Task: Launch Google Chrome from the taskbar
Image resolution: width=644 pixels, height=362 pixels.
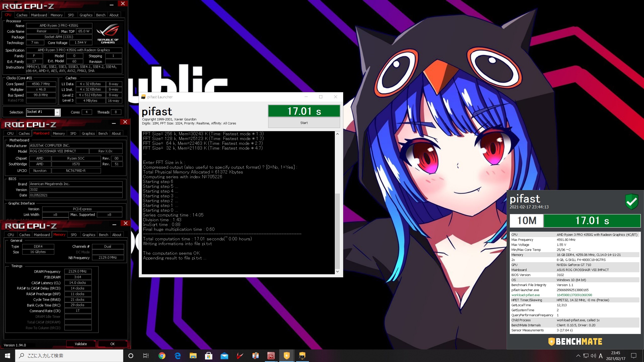Action: click(x=162, y=356)
